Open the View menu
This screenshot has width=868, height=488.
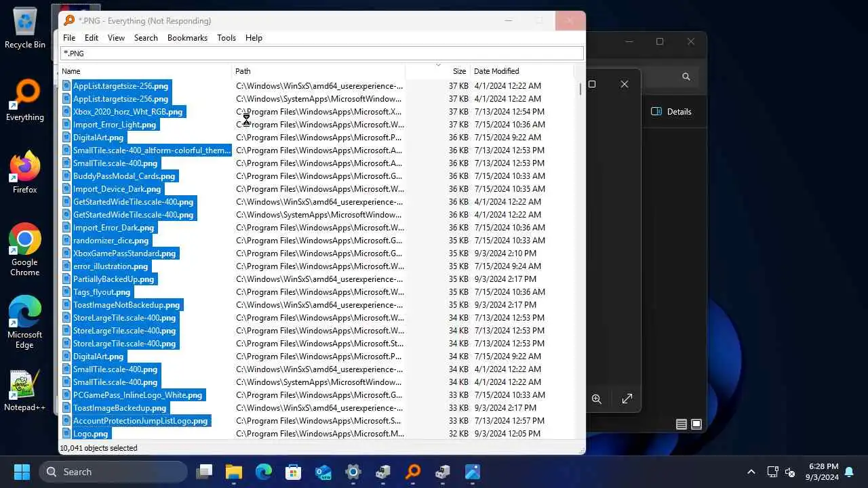(x=116, y=38)
